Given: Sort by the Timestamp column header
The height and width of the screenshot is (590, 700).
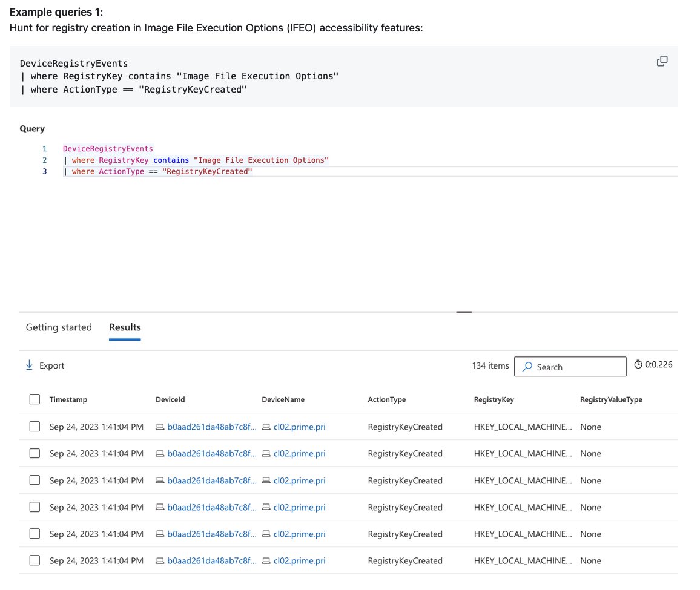Looking at the screenshot, I should pyautogui.click(x=68, y=399).
